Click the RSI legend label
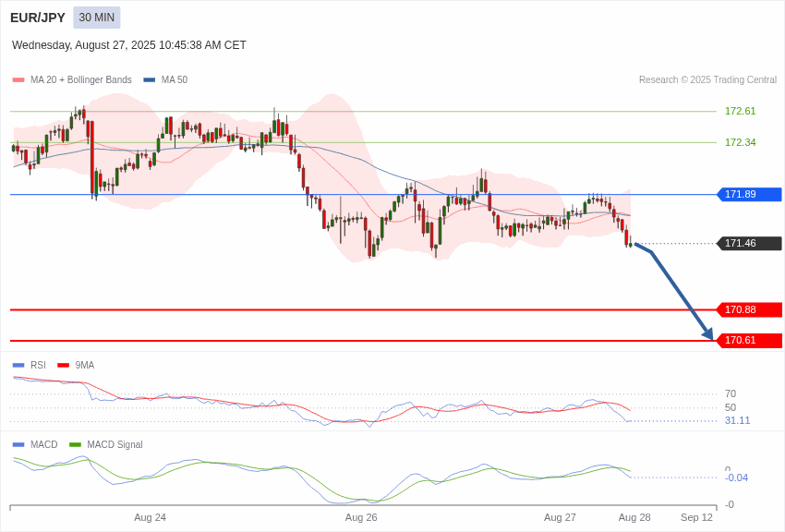This screenshot has width=785, height=532. pos(38,366)
